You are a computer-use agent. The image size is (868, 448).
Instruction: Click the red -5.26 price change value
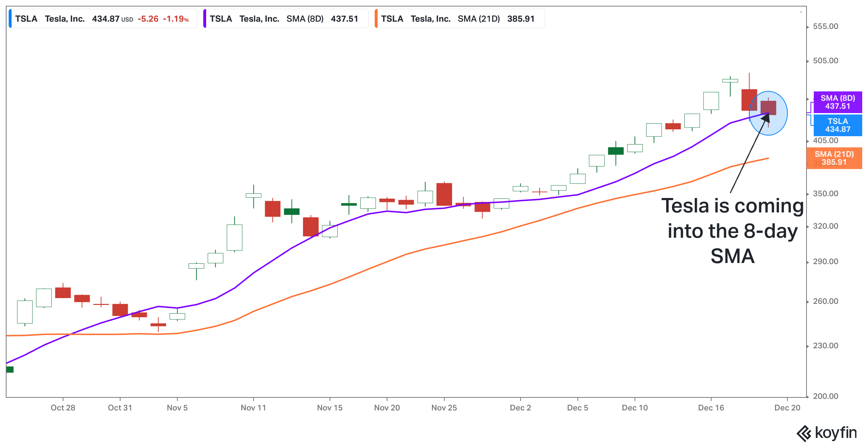(148, 19)
